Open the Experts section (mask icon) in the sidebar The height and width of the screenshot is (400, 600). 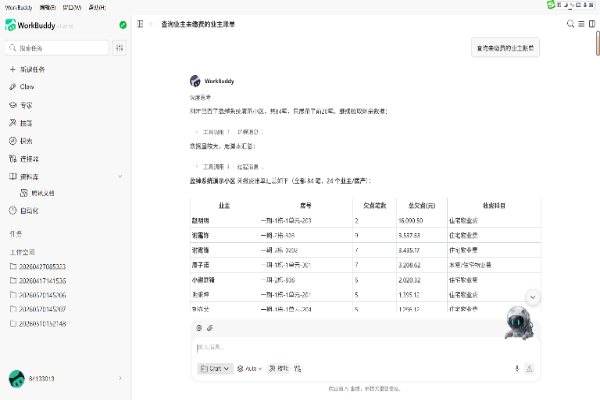coord(21,105)
